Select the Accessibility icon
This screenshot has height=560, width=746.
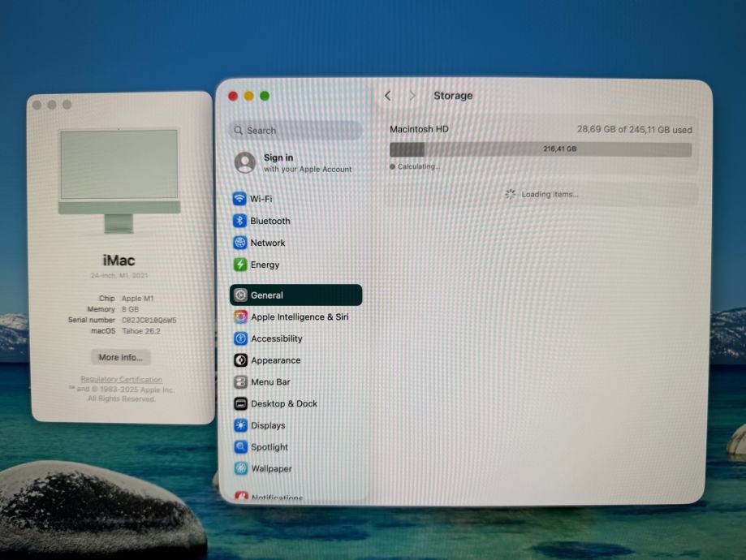pos(241,338)
